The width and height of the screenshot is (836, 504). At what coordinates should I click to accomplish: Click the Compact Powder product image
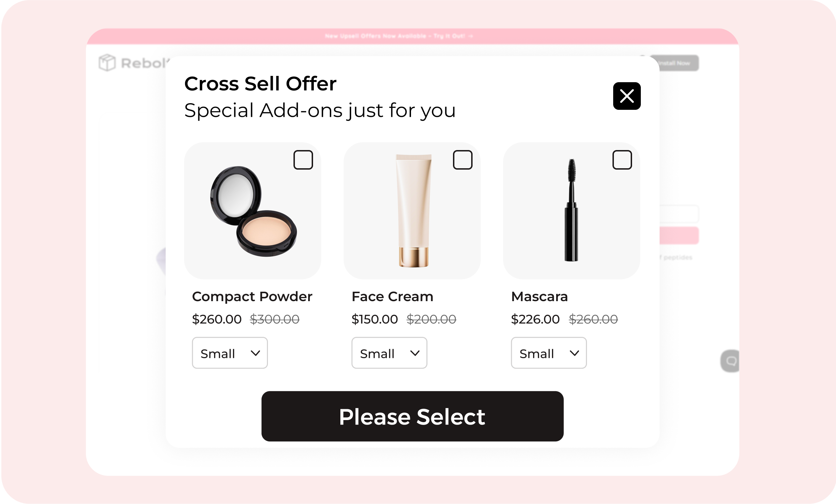coord(253,211)
